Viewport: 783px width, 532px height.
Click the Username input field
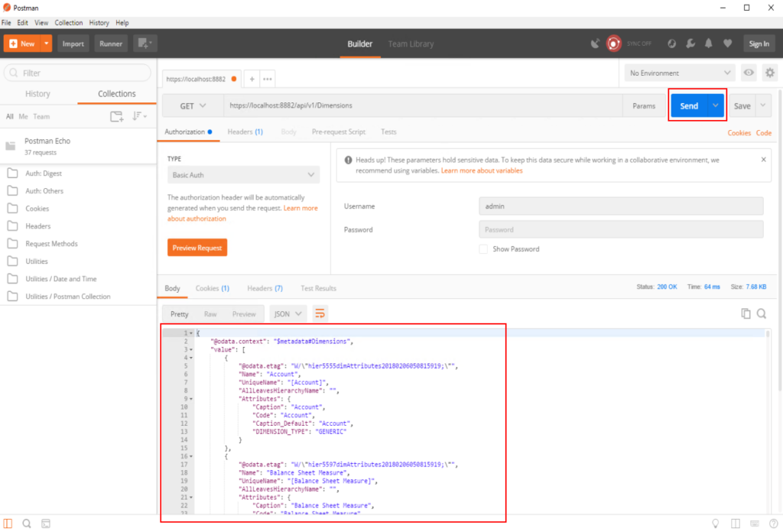pos(621,206)
